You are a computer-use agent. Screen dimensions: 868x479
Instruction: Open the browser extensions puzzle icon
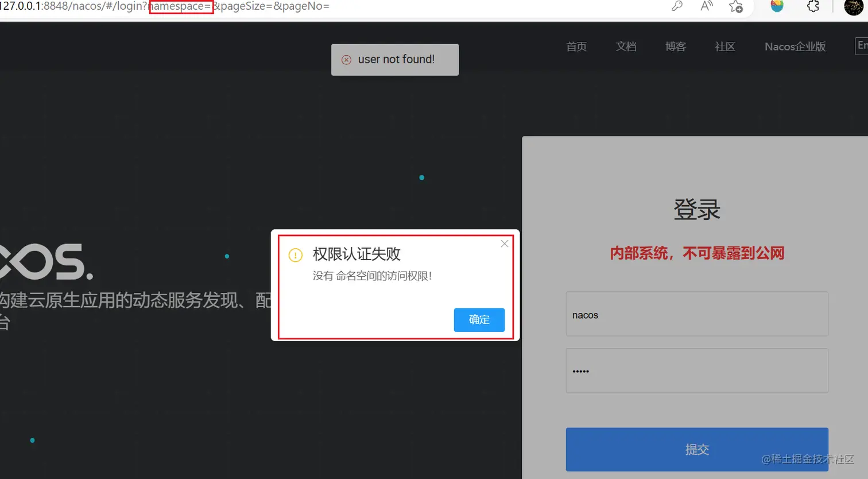point(813,6)
